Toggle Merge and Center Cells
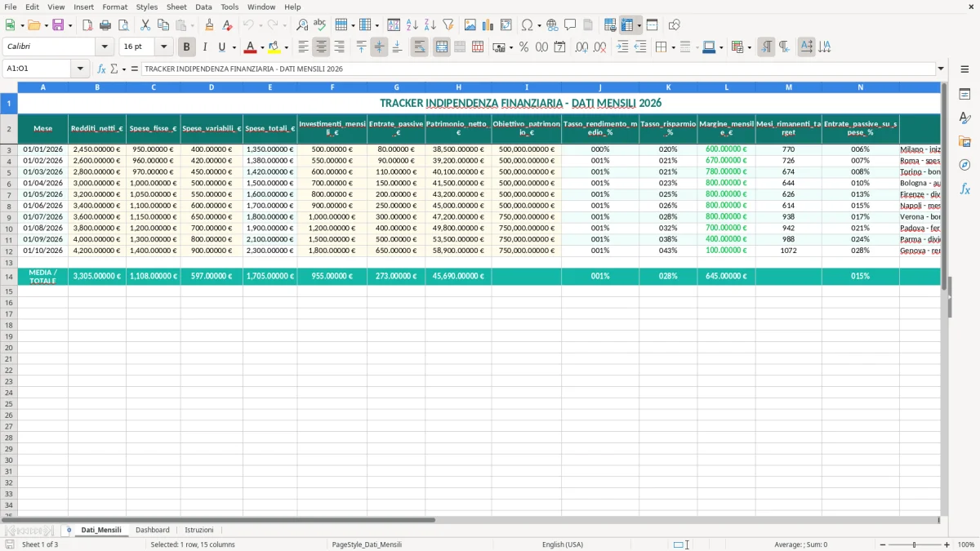 pyautogui.click(x=441, y=47)
